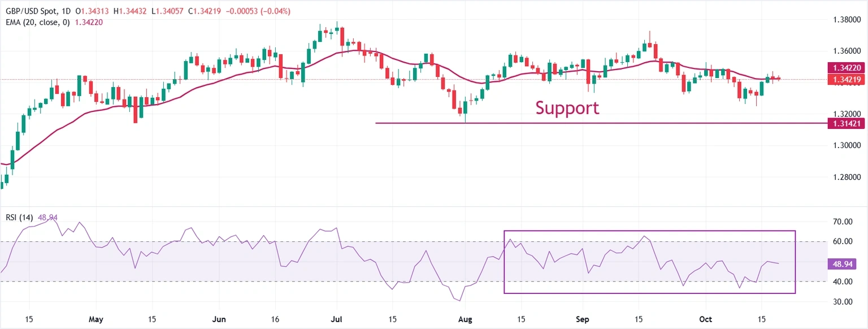Click the RSI 48.94 legend value
Viewport: 868px width, 329px height.
click(x=47, y=218)
